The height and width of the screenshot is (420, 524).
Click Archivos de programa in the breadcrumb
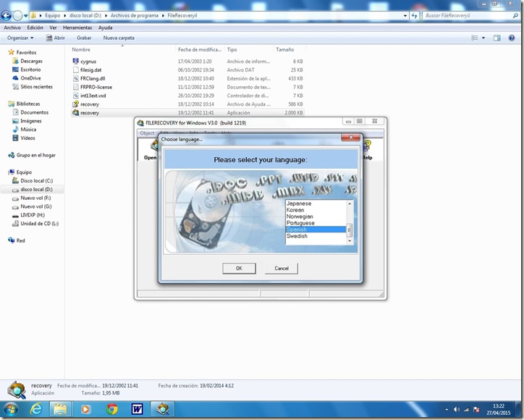tap(135, 15)
